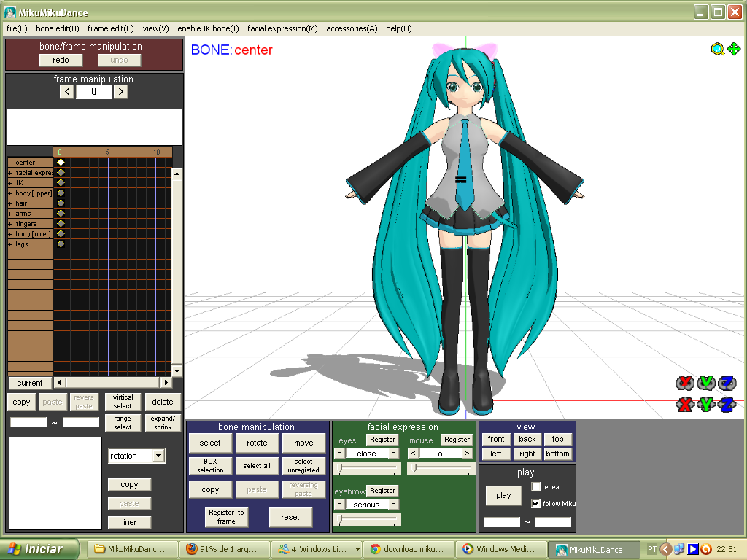Switch eyes expression to previous option
This screenshot has height=560, width=747.
(340, 454)
